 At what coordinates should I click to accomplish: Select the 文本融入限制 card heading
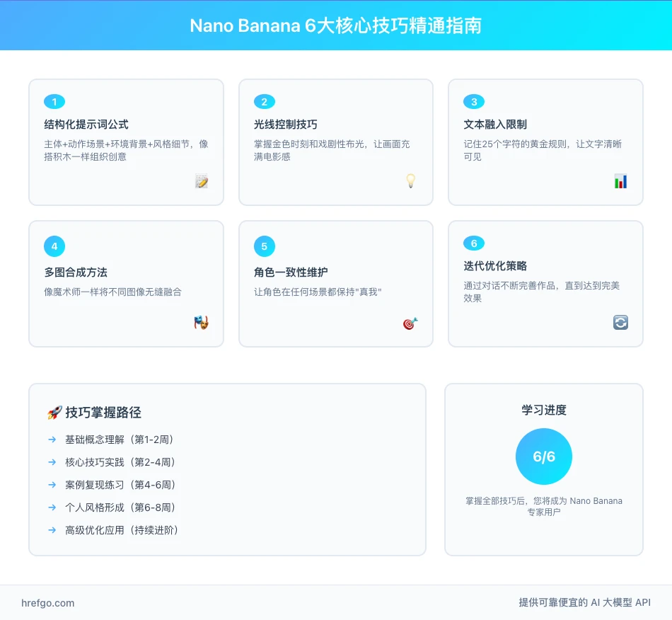(x=495, y=125)
